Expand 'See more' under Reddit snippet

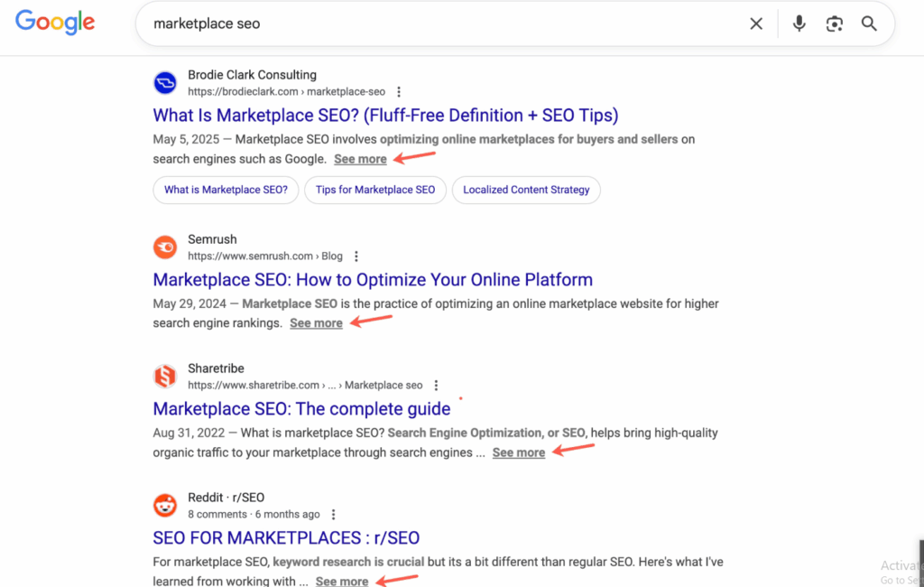click(x=342, y=581)
